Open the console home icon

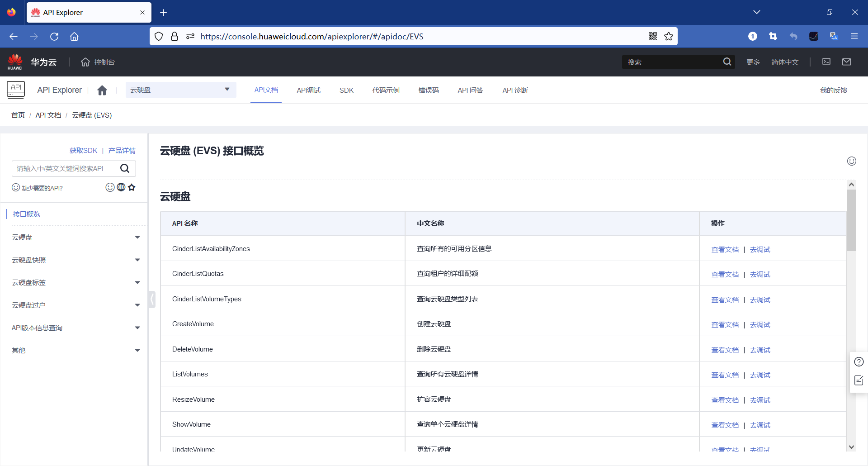coord(85,62)
